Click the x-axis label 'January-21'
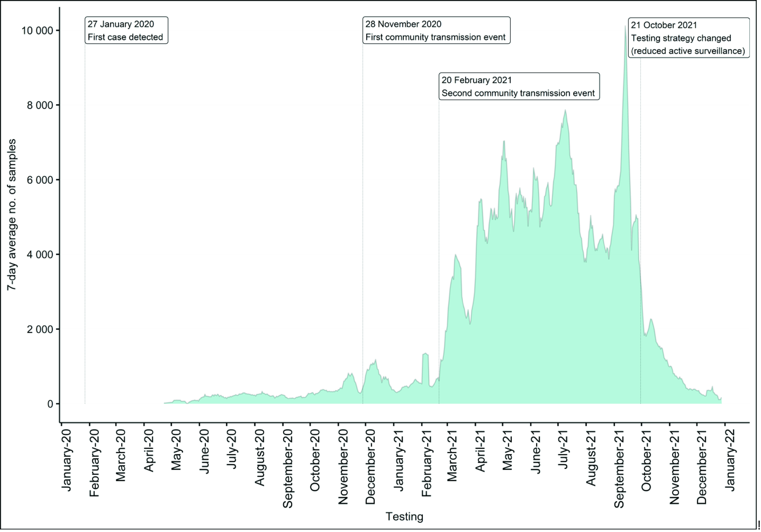The image size is (761, 532). tap(399, 460)
